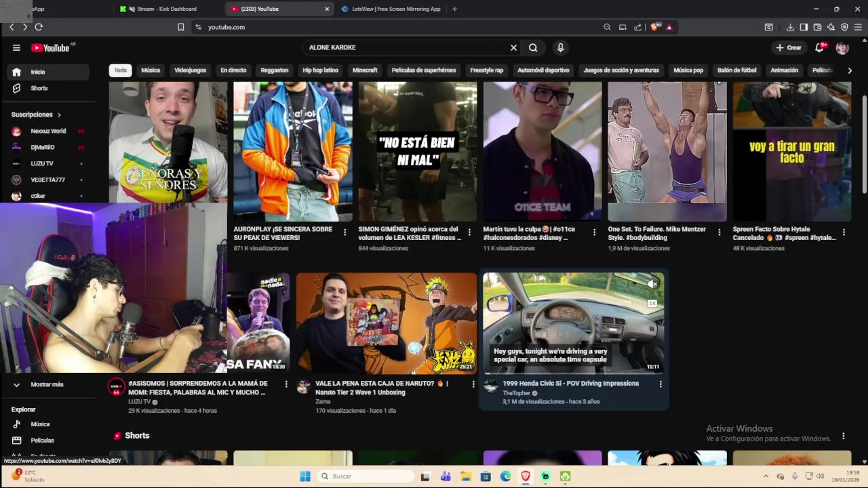868x488 pixels.
Task: Toggle captions on Honda Civic preview
Action: click(652, 304)
